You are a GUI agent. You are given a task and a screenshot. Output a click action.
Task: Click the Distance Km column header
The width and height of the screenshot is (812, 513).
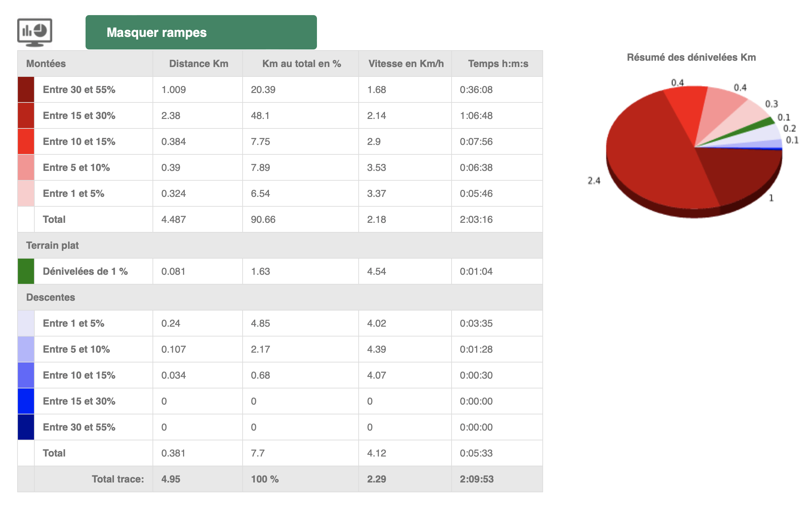point(198,64)
